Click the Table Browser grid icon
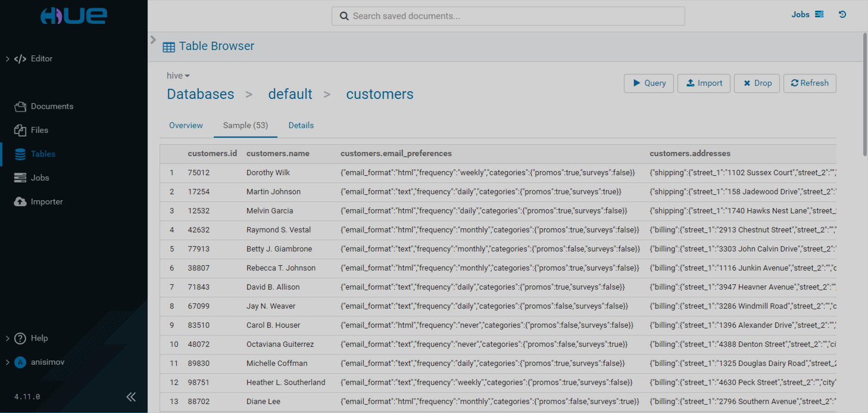The width and height of the screenshot is (868, 413). (x=169, y=47)
